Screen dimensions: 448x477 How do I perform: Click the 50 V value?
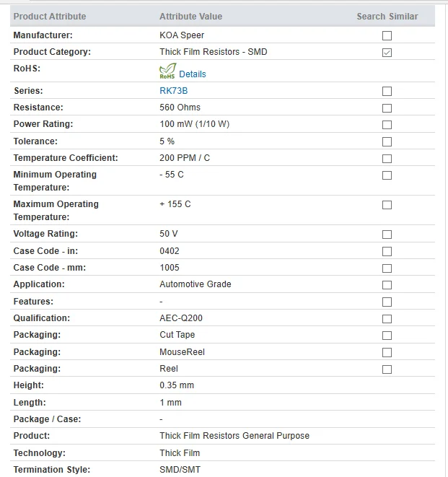(169, 234)
